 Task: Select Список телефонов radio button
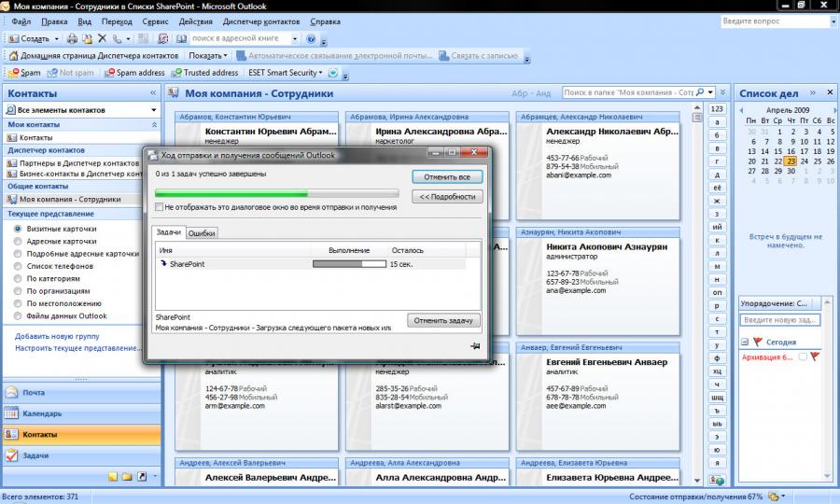(x=18, y=266)
